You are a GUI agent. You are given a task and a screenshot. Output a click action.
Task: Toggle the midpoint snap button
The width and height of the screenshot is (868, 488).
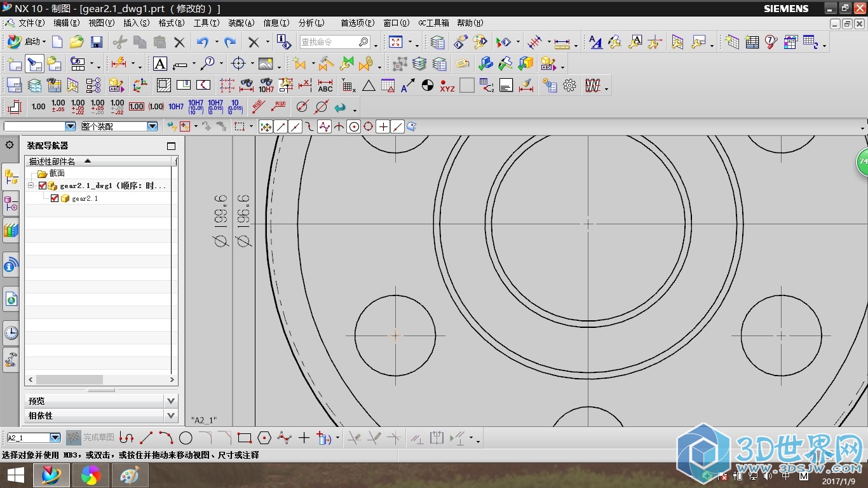pos(295,126)
